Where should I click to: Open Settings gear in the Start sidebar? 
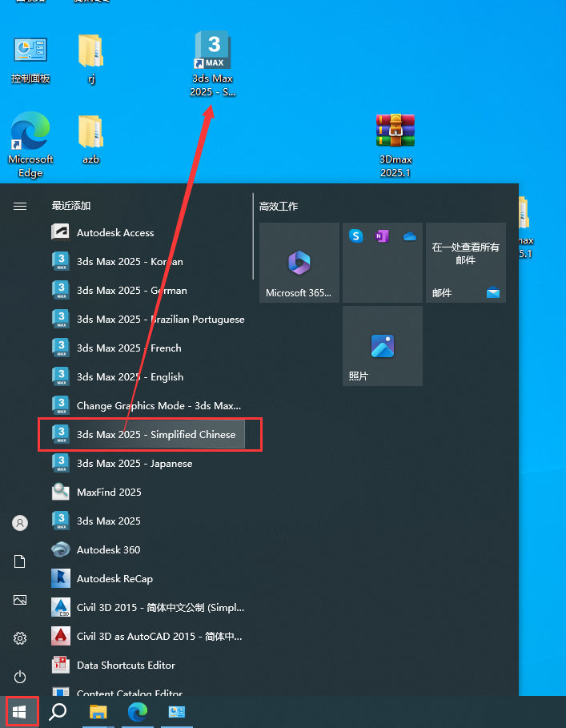(x=20, y=638)
